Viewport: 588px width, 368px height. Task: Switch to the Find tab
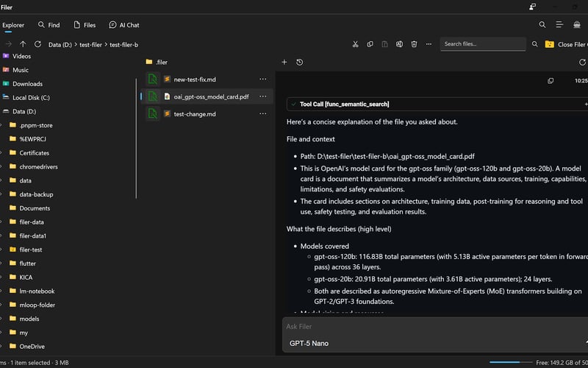click(49, 25)
